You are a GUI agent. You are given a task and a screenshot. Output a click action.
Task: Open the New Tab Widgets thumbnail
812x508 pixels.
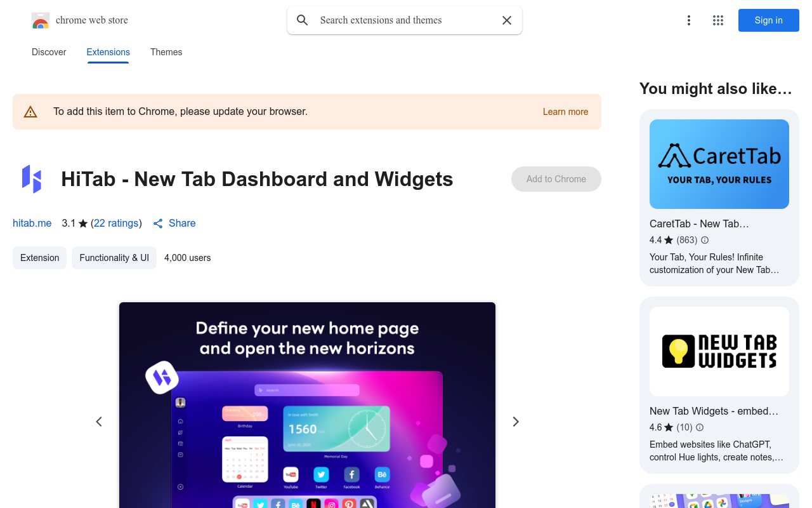(719, 352)
